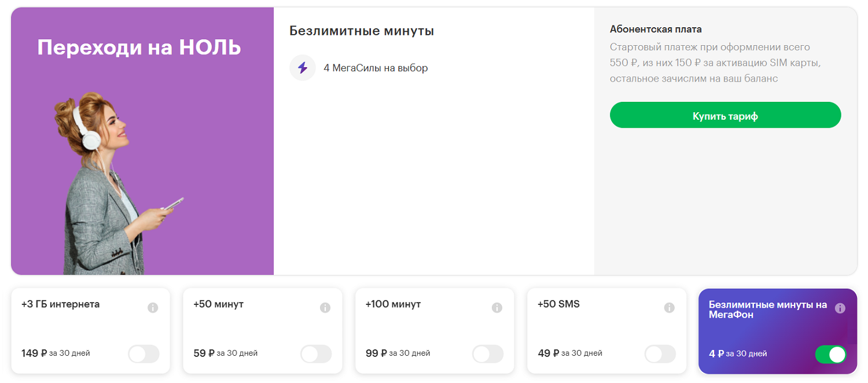The width and height of the screenshot is (868, 383).
Task: Turn on the +50 минут switch
Action: pyautogui.click(x=316, y=354)
